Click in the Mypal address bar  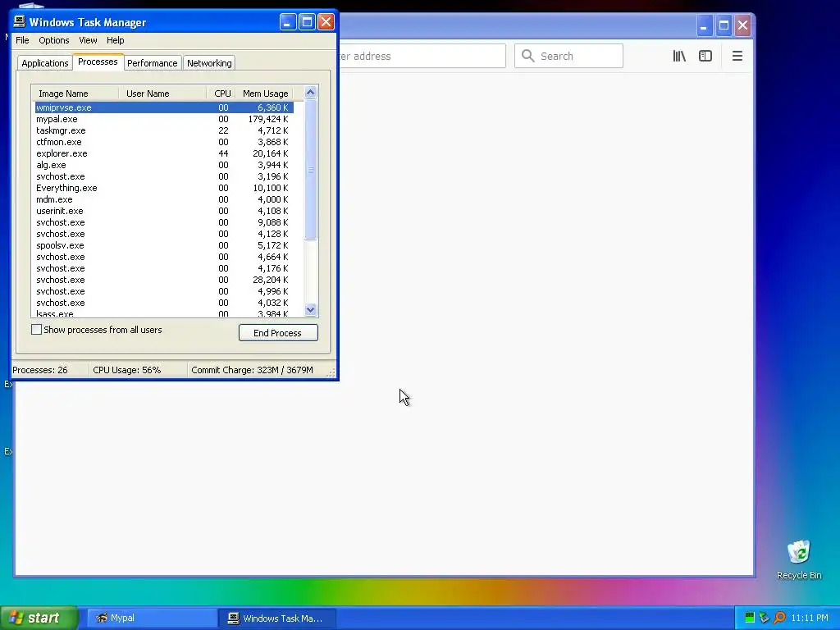point(421,56)
